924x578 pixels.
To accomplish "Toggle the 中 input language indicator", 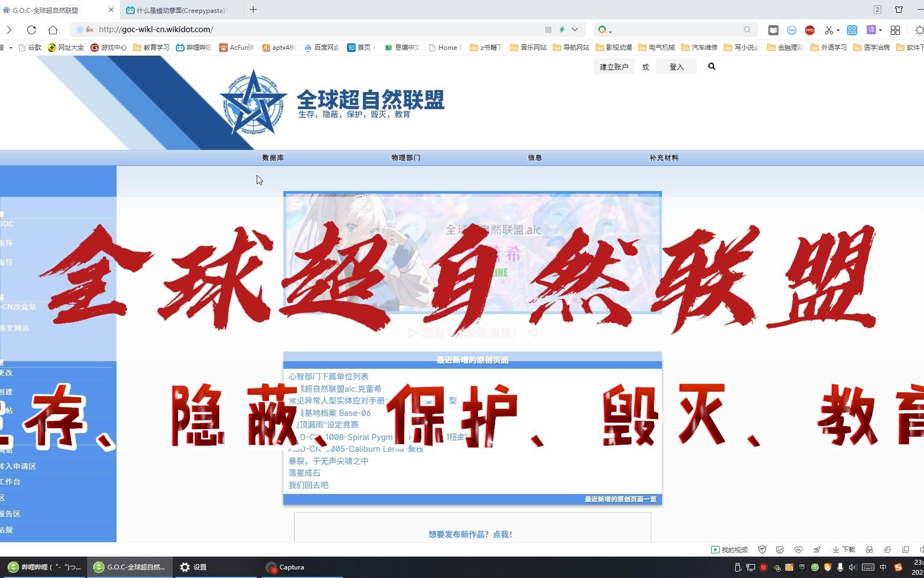I will pos(883,567).
